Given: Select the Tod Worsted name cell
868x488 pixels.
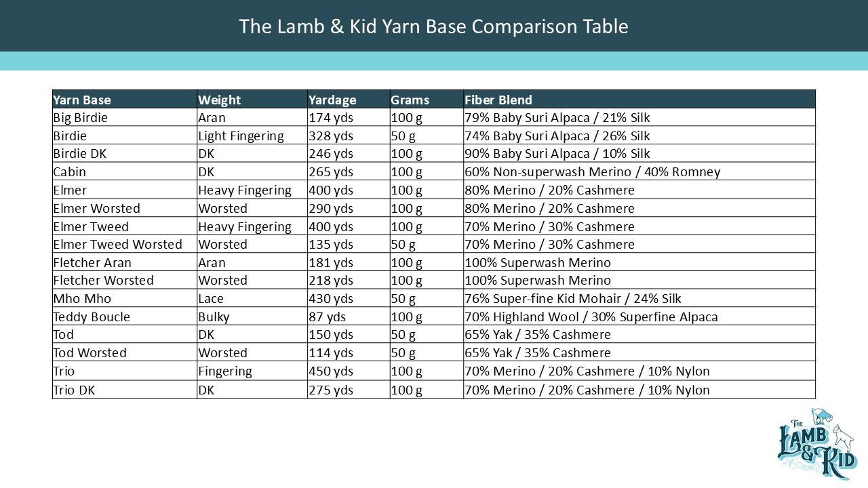Looking at the screenshot, I should 90,352.
